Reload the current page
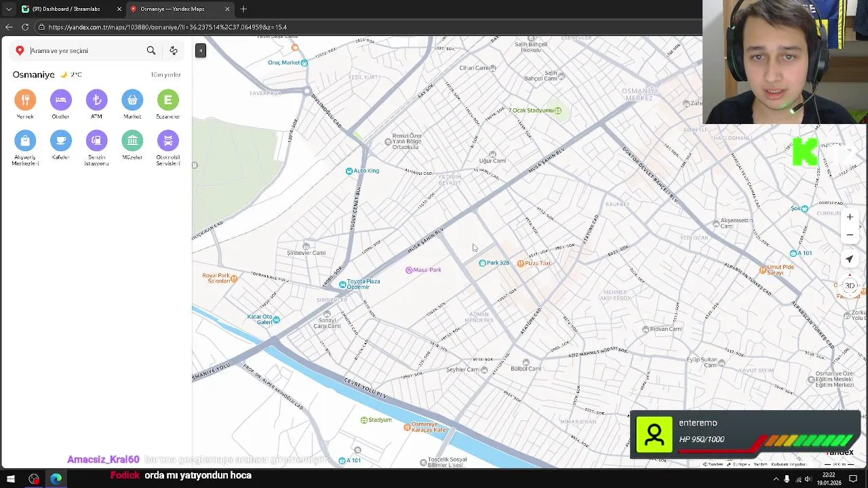Screen dimensions: 868x488 pyautogui.click(x=25, y=27)
